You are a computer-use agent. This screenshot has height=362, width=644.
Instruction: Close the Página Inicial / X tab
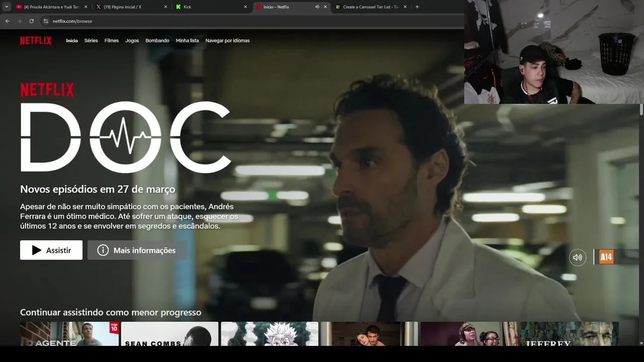click(166, 7)
